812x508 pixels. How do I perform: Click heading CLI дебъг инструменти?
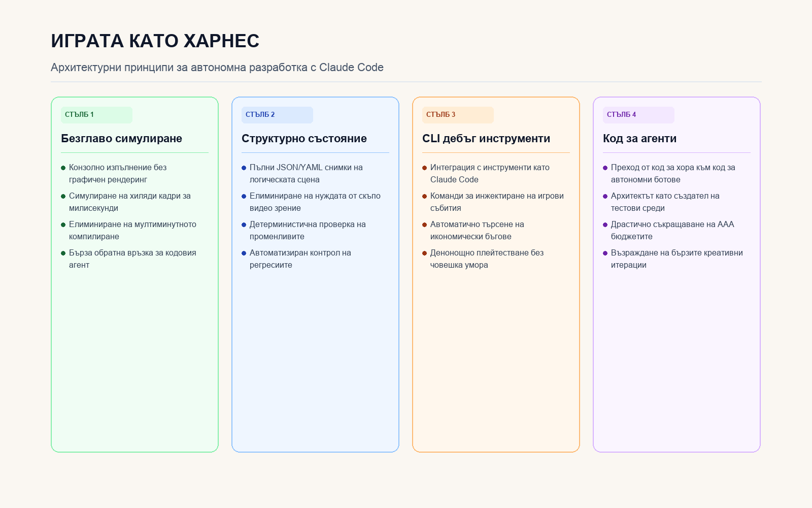(486, 139)
